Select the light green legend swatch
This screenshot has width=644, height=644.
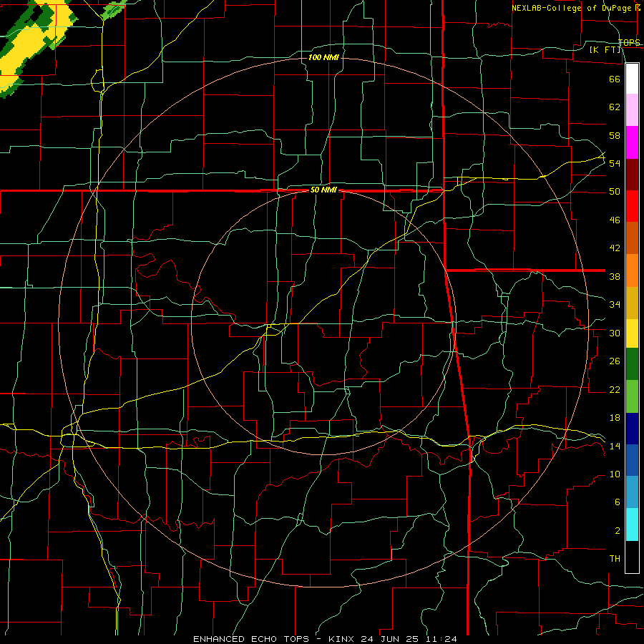point(632,396)
